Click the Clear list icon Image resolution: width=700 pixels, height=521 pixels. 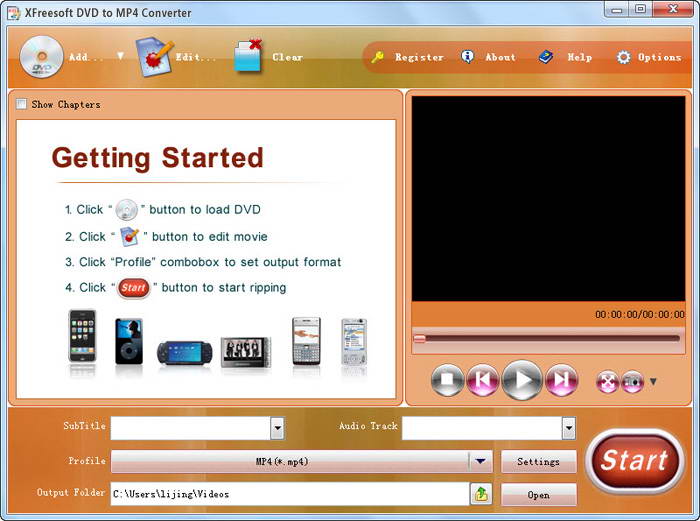coord(248,56)
